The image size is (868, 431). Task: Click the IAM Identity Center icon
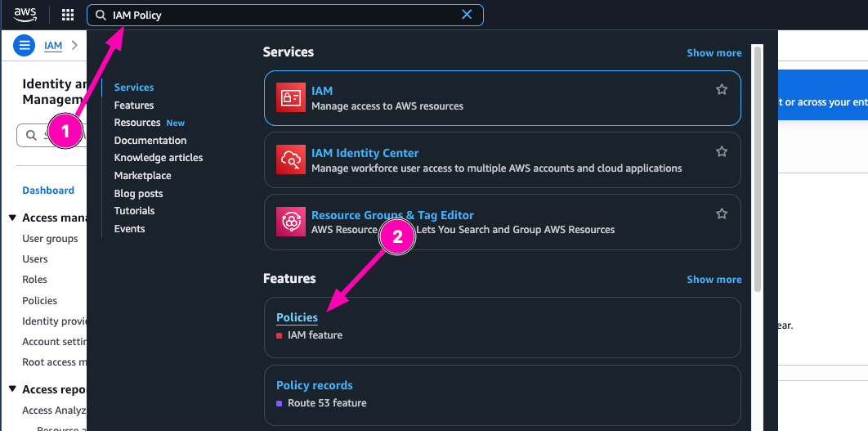tap(290, 159)
